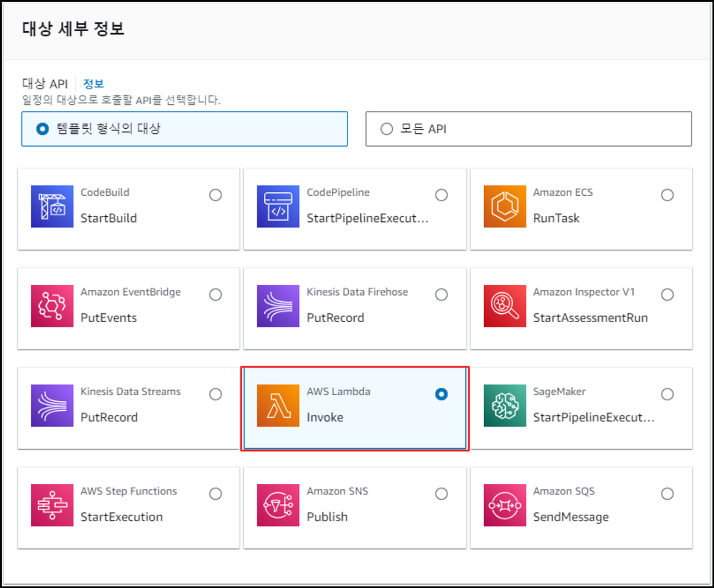Viewport: 714px width, 588px height.
Task: Click the Amazon EventBridge service icon
Action: 52,306
